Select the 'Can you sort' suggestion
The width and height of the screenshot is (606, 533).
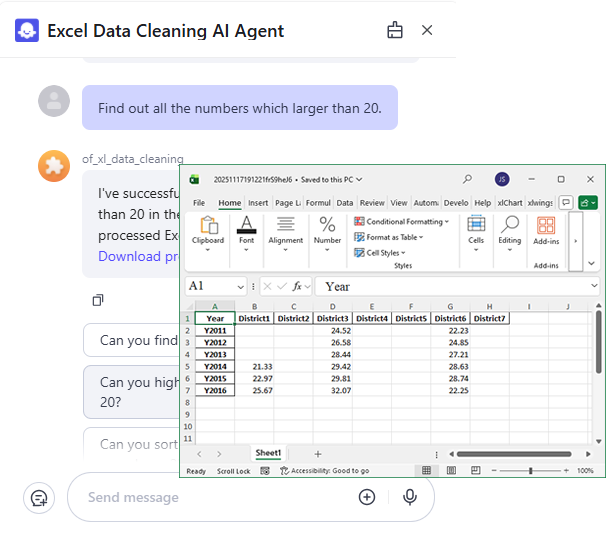pyautogui.click(x=131, y=444)
